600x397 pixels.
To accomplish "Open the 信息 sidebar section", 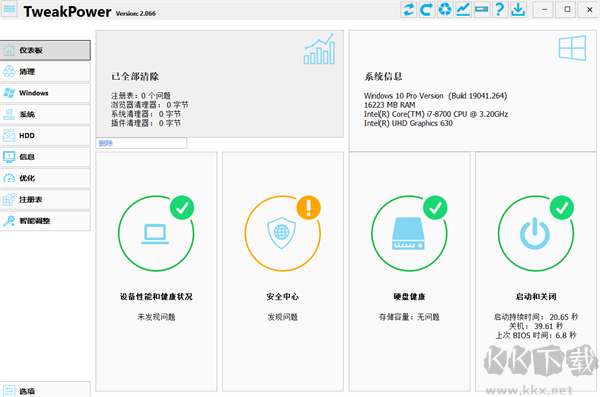I will pos(45,157).
